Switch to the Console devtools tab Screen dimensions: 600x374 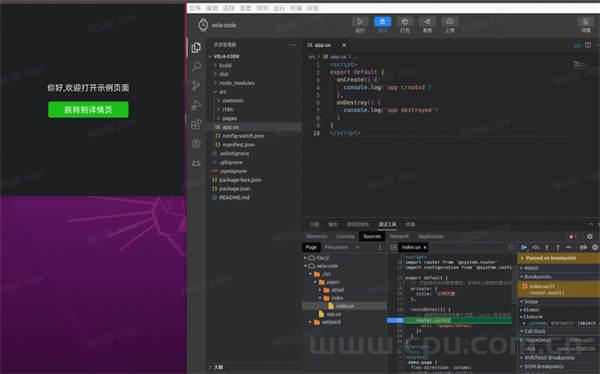345,236
